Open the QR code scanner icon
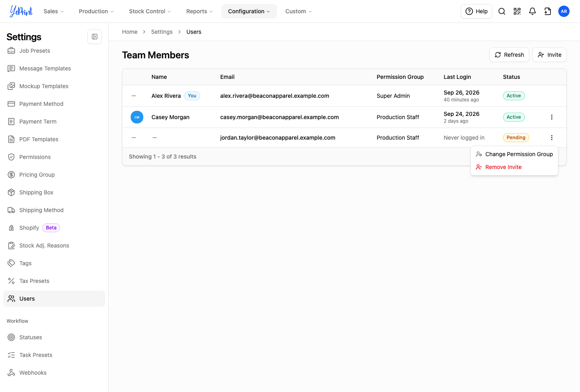The image size is (580, 392). [x=517, y=11]
